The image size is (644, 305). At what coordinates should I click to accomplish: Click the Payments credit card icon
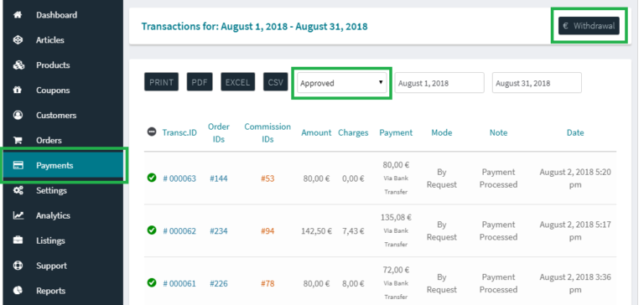pos(18,165)
